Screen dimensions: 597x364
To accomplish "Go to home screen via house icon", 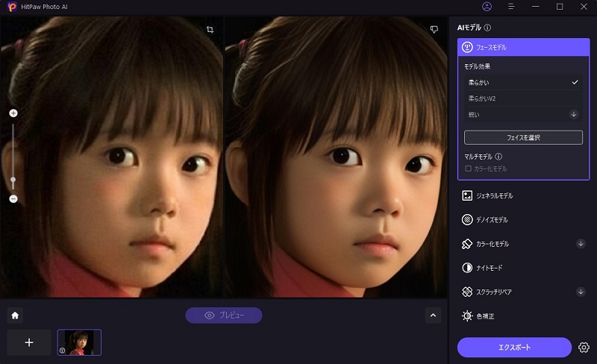I will click(15, 316).
